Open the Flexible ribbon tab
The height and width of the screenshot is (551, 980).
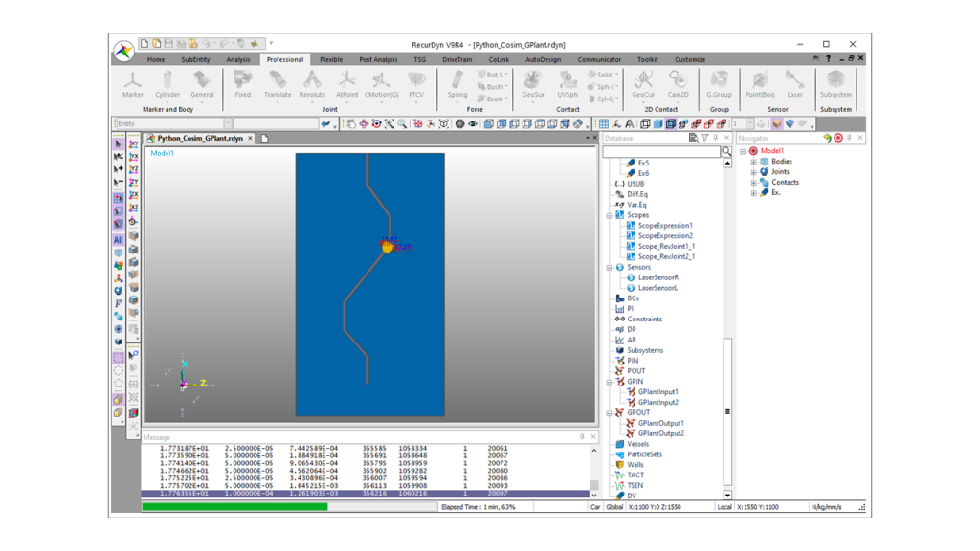coord(331,59)
